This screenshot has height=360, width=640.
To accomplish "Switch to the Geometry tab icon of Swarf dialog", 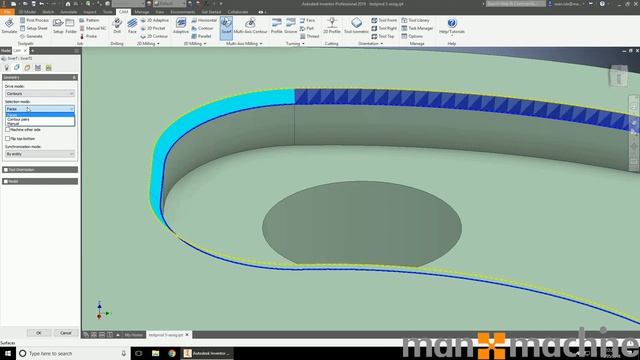I will pyautogui.click(x=17, y=68).
